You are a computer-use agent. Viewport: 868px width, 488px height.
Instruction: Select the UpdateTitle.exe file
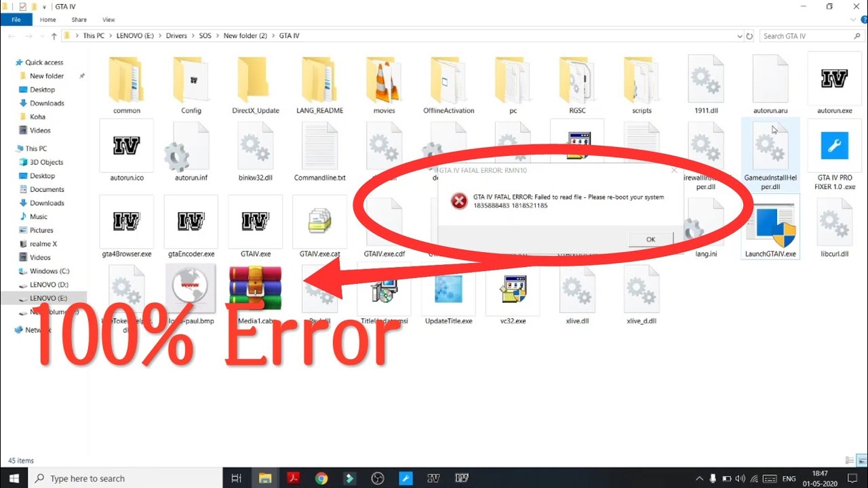tap(448, 294)
